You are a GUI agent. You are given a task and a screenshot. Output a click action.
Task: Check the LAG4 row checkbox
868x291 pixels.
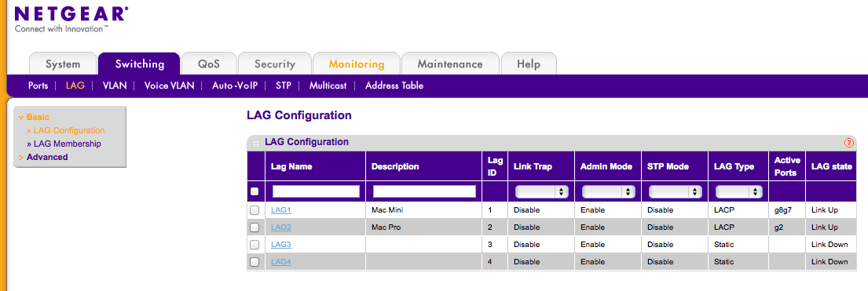(255, 262)
